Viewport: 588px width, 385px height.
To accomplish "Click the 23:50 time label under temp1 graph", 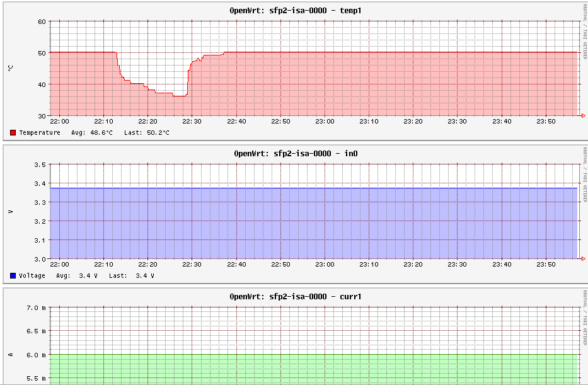I will point(546,122).
